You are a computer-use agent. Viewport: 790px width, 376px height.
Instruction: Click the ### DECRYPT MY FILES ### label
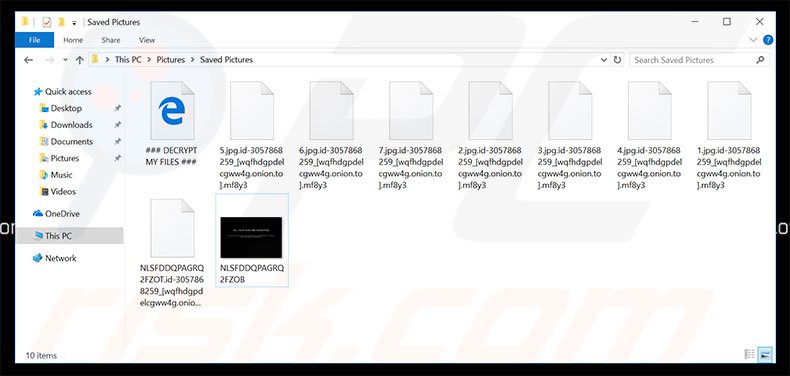pyautogui.click(x=171, y=156)
